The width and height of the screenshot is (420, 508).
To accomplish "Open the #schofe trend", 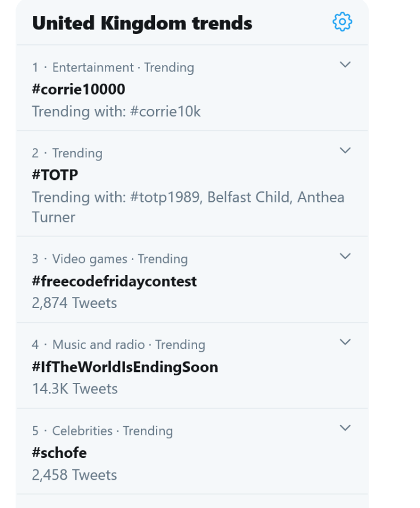I will click(59, 453).
